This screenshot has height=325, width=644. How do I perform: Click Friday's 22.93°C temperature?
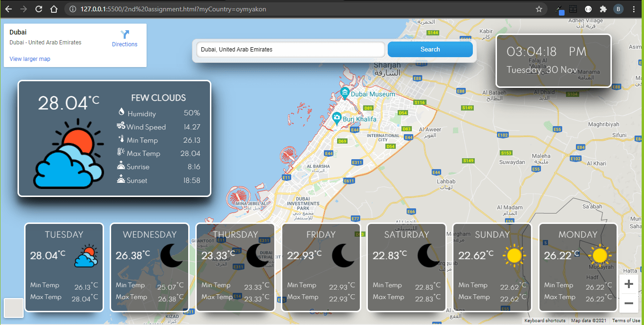304,255
